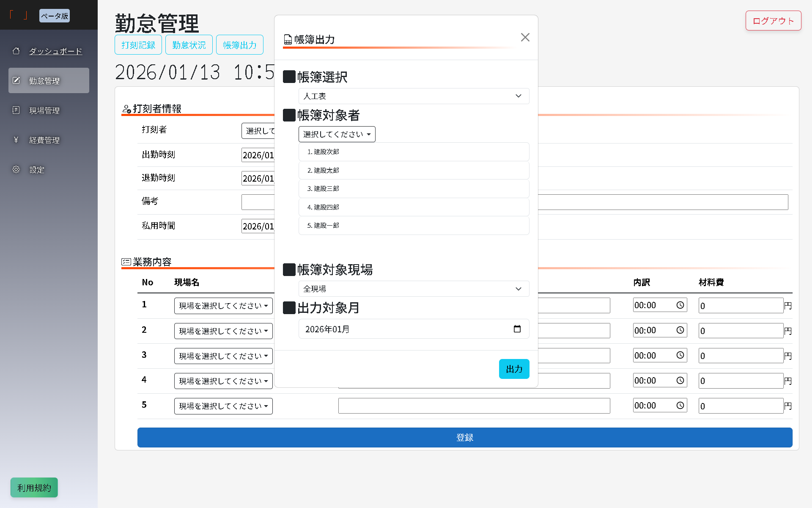Click the book icon in the 帳簿出力 header
This screenshot has width=812, height=508.
288,39
